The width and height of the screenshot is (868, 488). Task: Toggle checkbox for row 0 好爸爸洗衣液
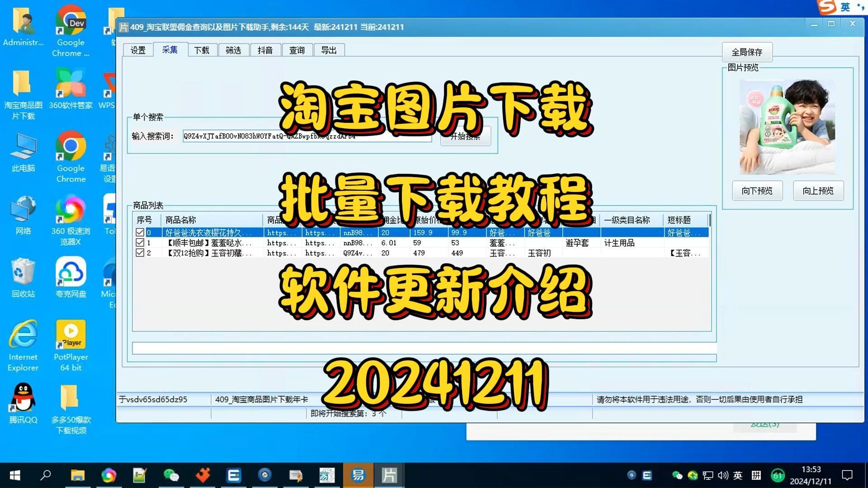pos(140,232)
